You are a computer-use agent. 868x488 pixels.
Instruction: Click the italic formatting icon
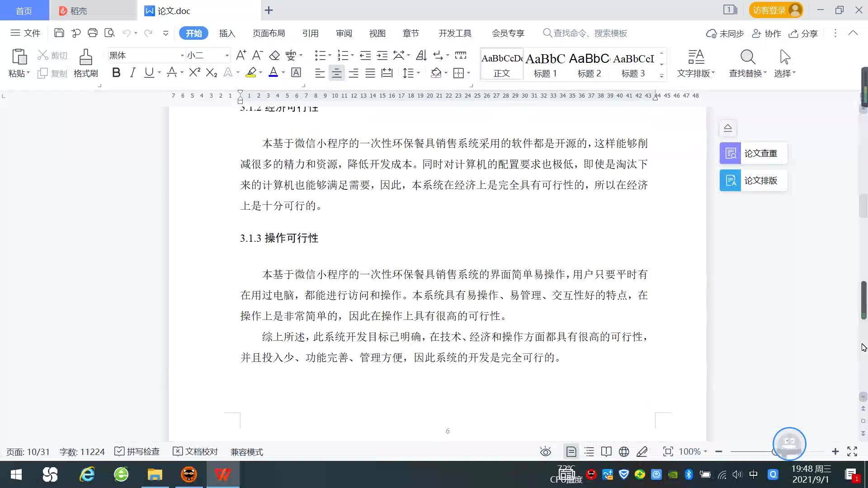point(132,73)
